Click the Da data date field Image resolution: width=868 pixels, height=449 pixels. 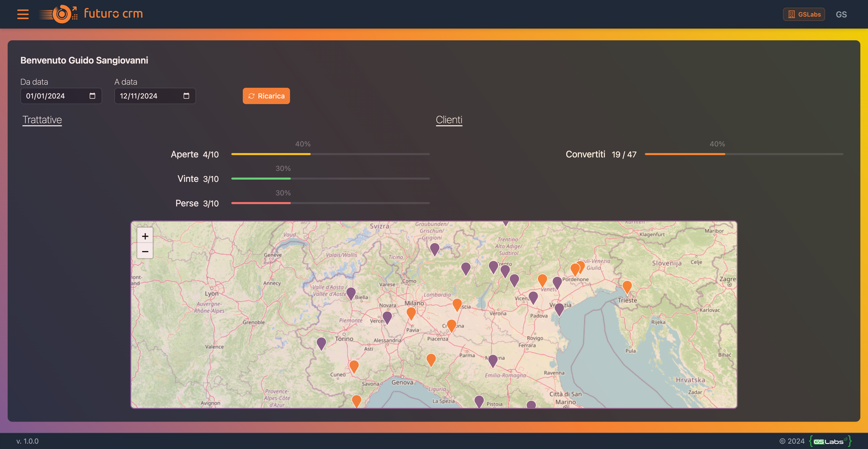61,96
